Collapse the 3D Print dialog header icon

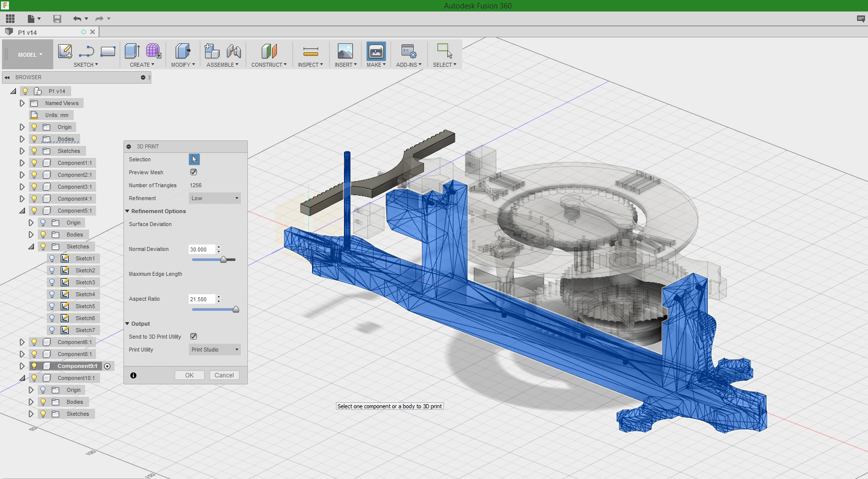click(x=129, y=146)
